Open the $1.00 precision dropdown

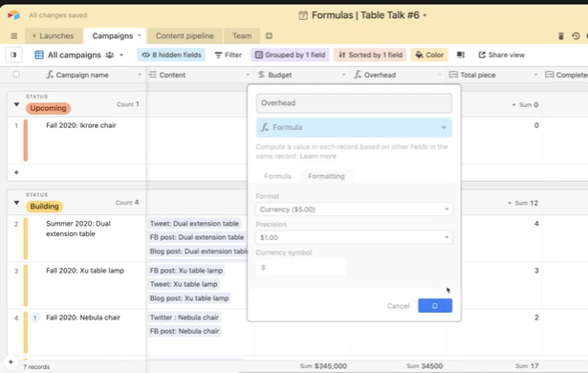coord(354,237)
